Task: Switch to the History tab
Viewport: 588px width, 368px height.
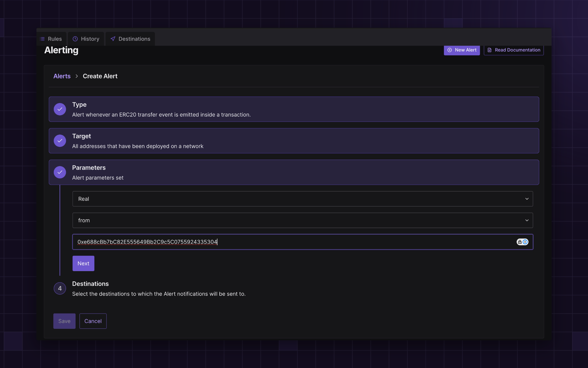Action: (x=86, y=39)
